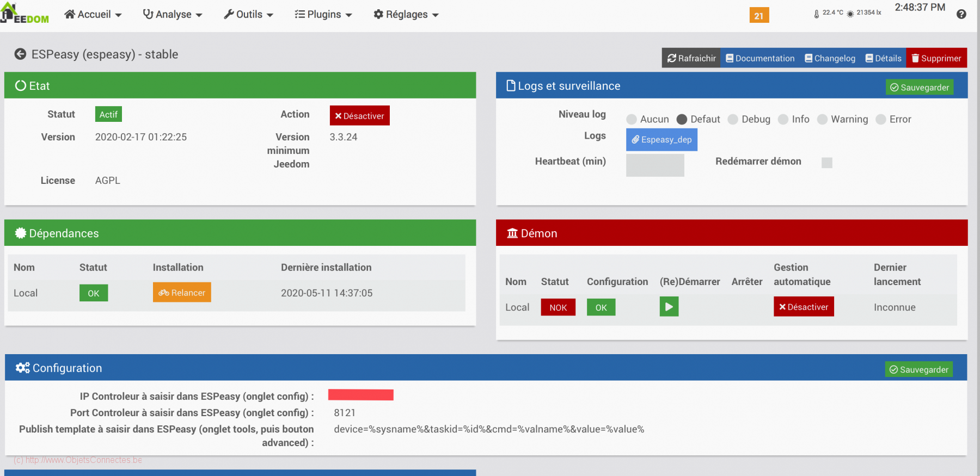This screenshot has height=476, width=980.
Task: Click the Jeedom logo
Action: coord(24,14)
